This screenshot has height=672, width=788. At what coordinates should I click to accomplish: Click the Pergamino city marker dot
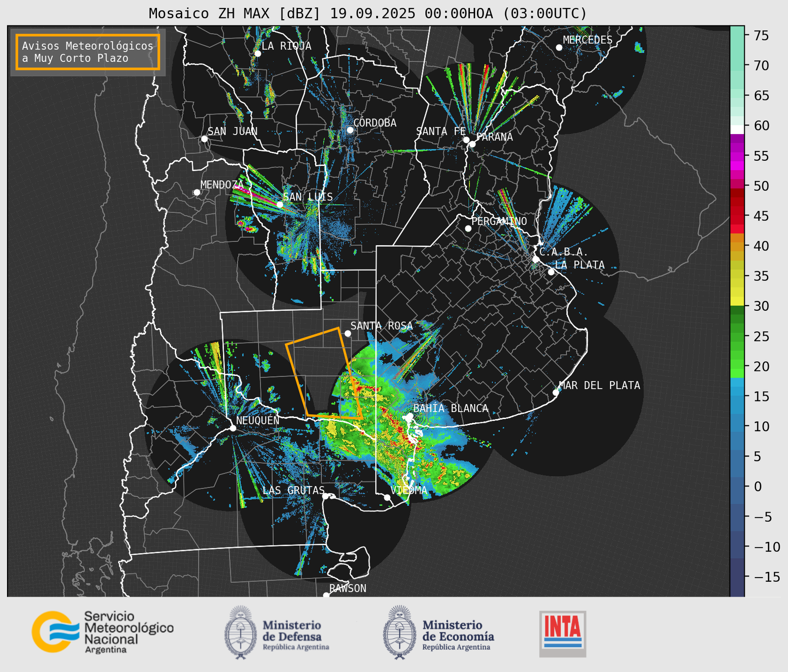point(468,229)
